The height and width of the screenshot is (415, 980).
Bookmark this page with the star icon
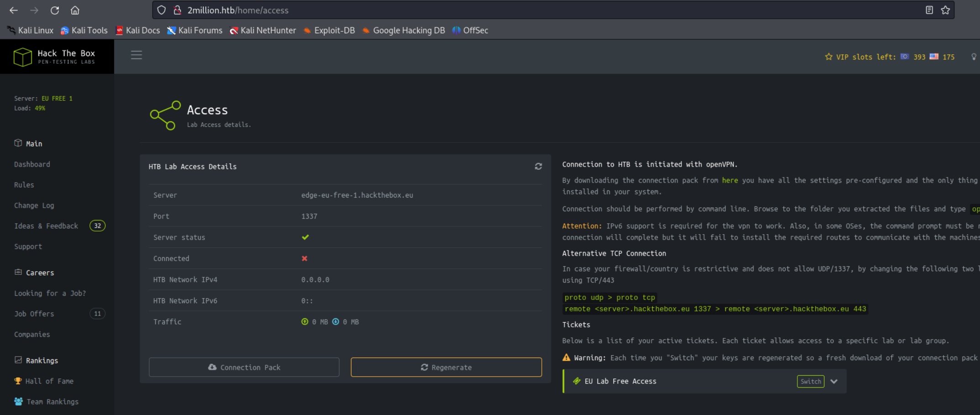click(945, 10)
